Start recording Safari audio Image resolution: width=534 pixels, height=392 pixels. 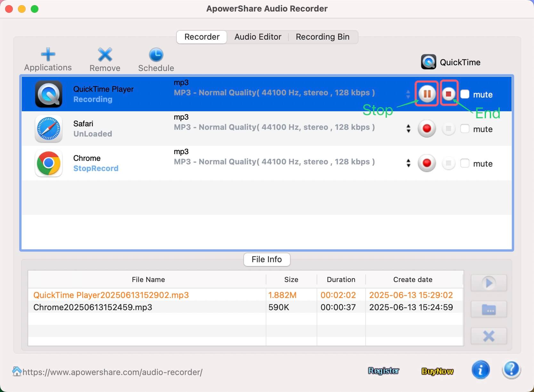426,129
